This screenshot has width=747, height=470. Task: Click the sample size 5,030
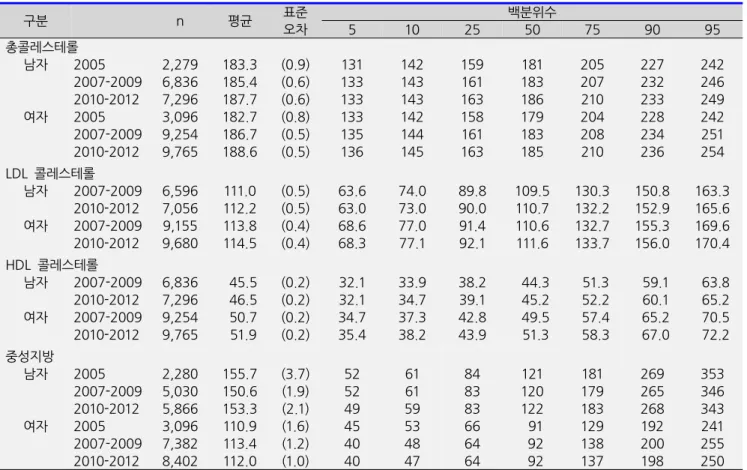click(180, 392)
